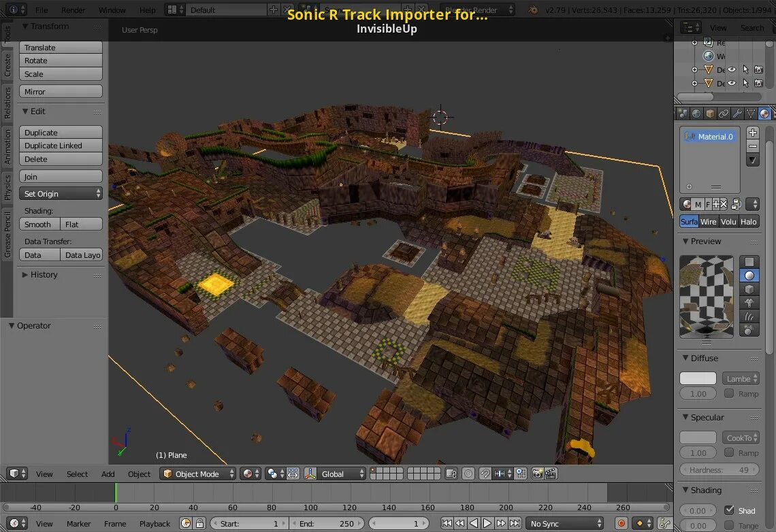Switch to the Physics tool shelf tab
Image resolution: width=776 pixels, height=532 pixels.
(x=7, y=187)
